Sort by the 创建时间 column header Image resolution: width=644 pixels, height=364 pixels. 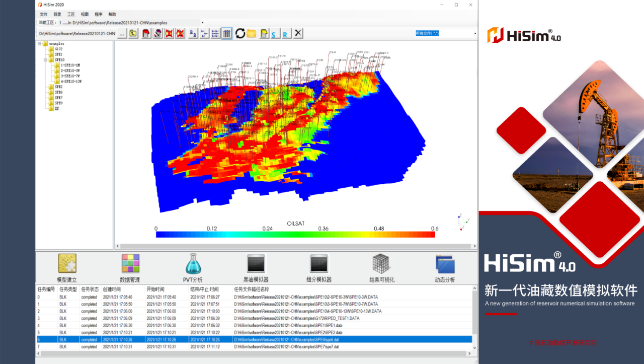(x=112, y=289)
